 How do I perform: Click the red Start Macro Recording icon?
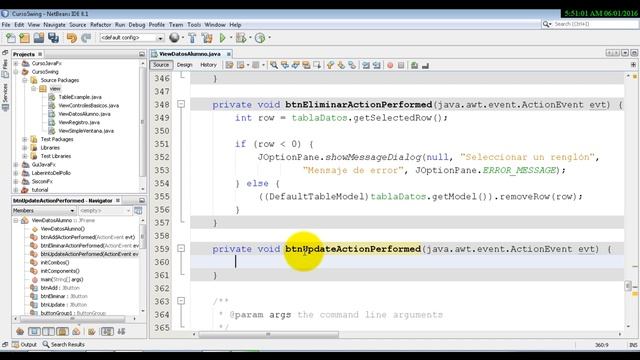pos(390,65)
